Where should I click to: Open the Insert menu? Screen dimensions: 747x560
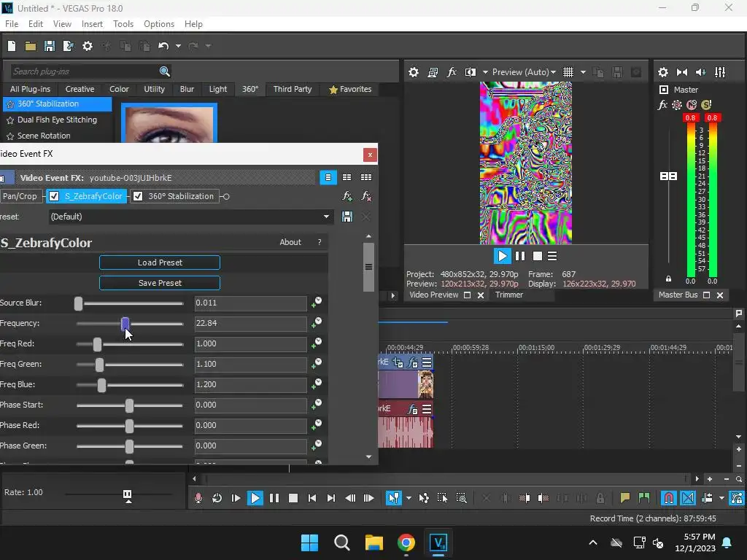(x=92, y=24)
